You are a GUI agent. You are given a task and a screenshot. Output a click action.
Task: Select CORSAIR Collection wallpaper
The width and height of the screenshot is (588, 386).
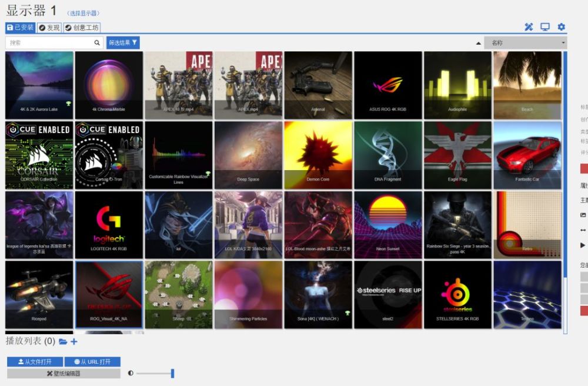[x=39, y=155]
